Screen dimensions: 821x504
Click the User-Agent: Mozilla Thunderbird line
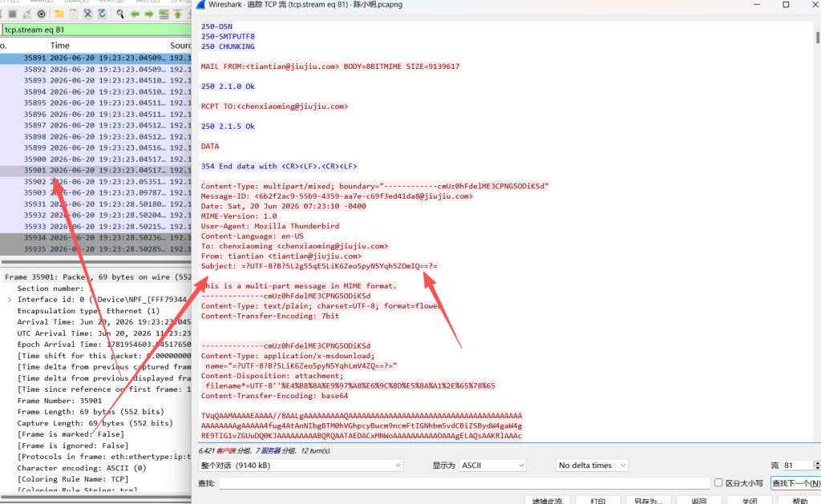coord(270,226)
